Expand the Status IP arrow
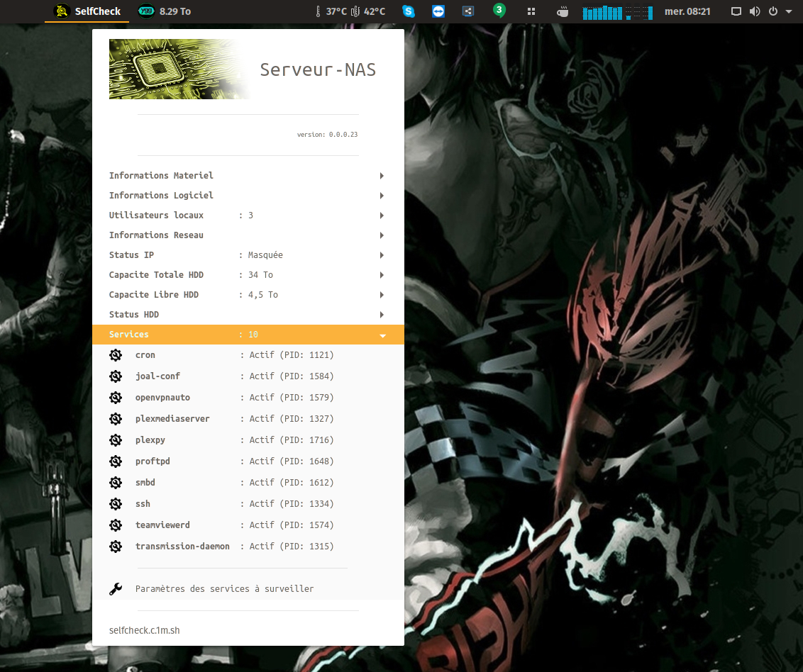 tap(382, 255)
